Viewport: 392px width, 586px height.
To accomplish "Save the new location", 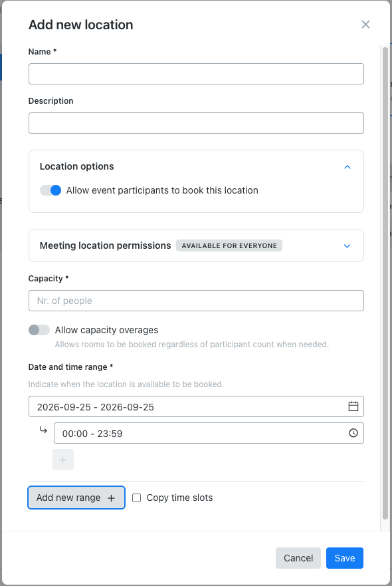I will pos(345,558).
